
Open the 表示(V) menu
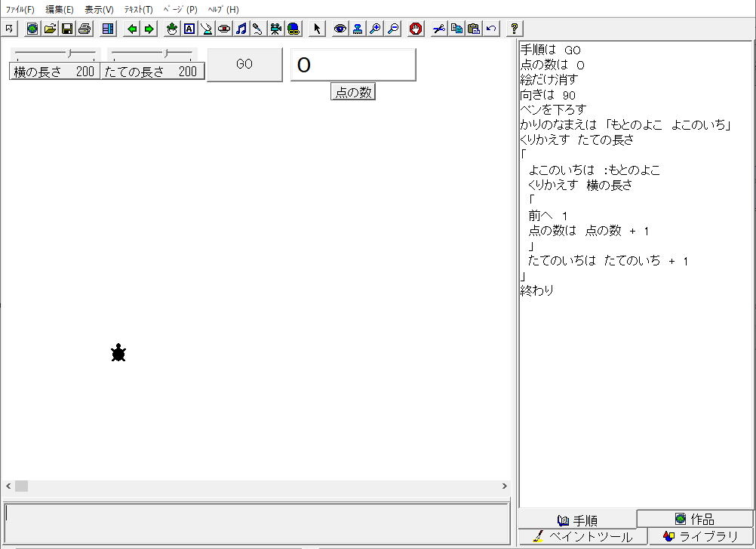pyautogui.click(x=99, y=10)
